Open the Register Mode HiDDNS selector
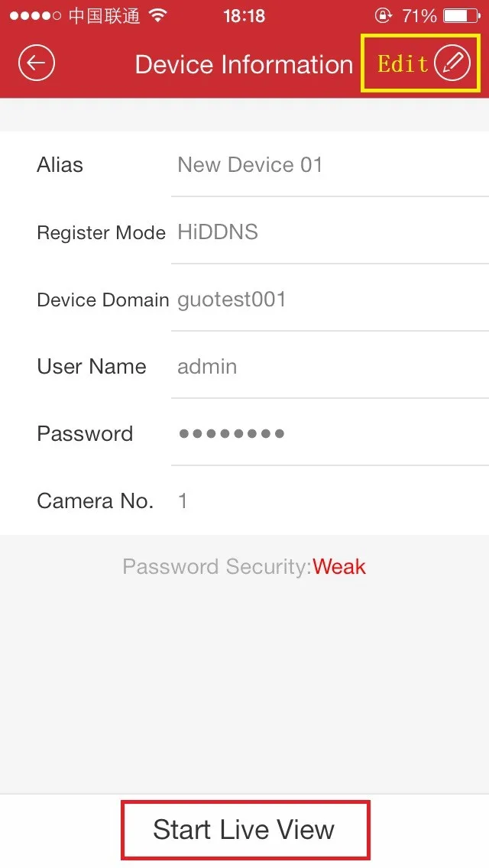 [x=218, y=232]
